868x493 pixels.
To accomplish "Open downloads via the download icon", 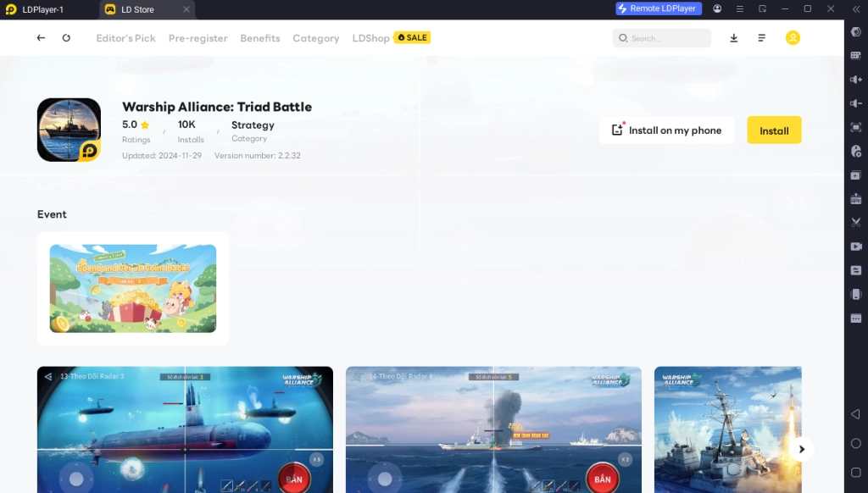I will click(734, 38).
